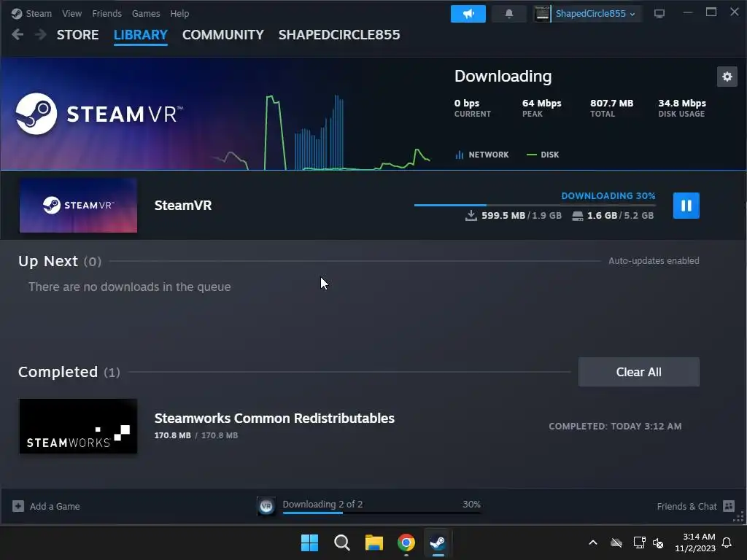Click the SteamVR title text
The height and width of the screenshot is (560, 747).
point(183,205)
